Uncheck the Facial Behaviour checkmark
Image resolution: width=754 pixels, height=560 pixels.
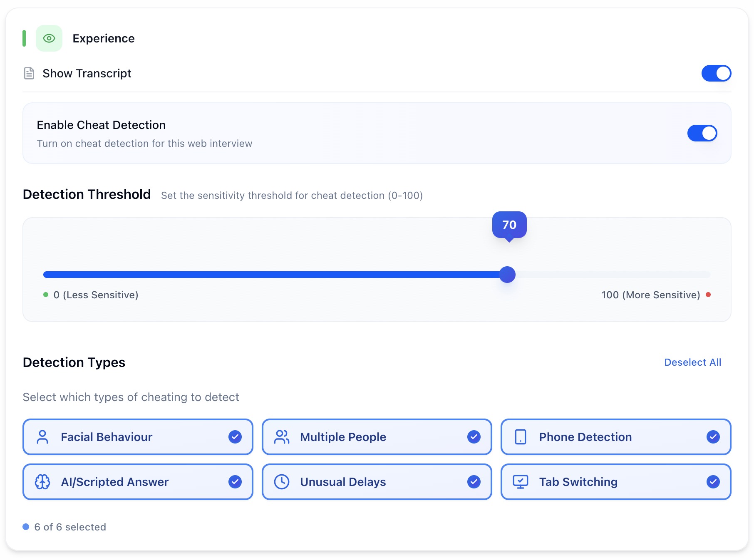pyautogui.click(x=235, y=437)
